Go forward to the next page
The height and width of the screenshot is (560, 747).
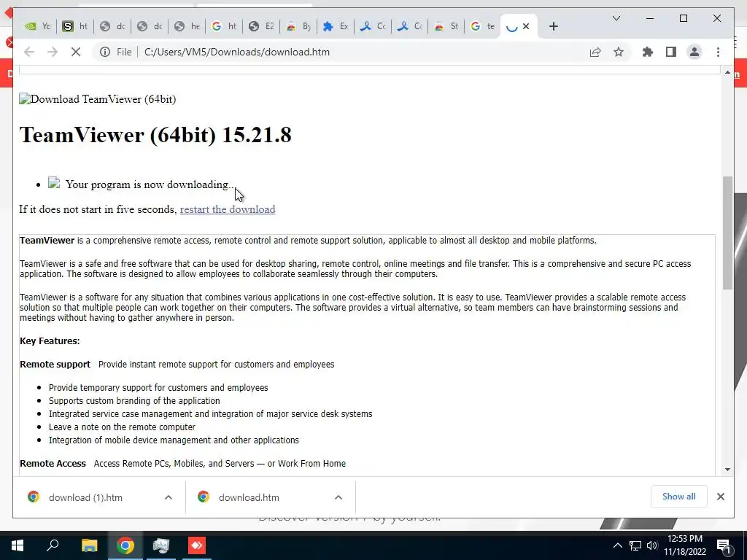pyautogui.click(x=53, y=52)
